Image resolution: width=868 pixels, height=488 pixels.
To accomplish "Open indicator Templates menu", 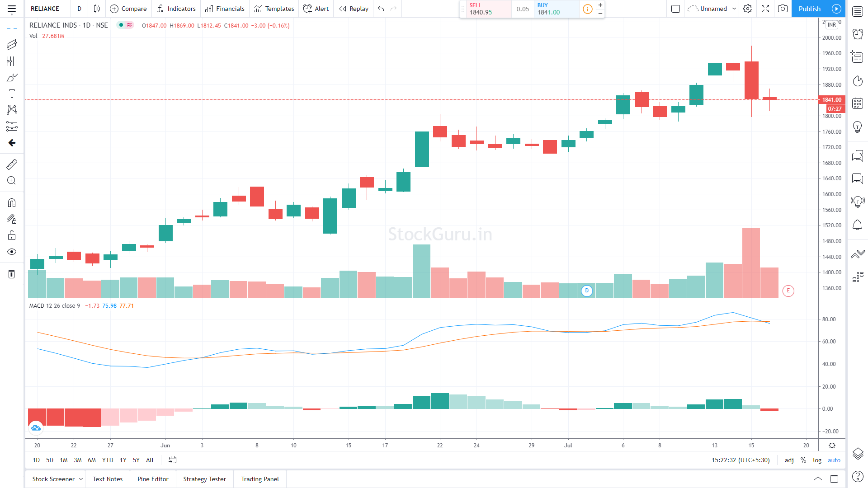I will coord(274,9).
